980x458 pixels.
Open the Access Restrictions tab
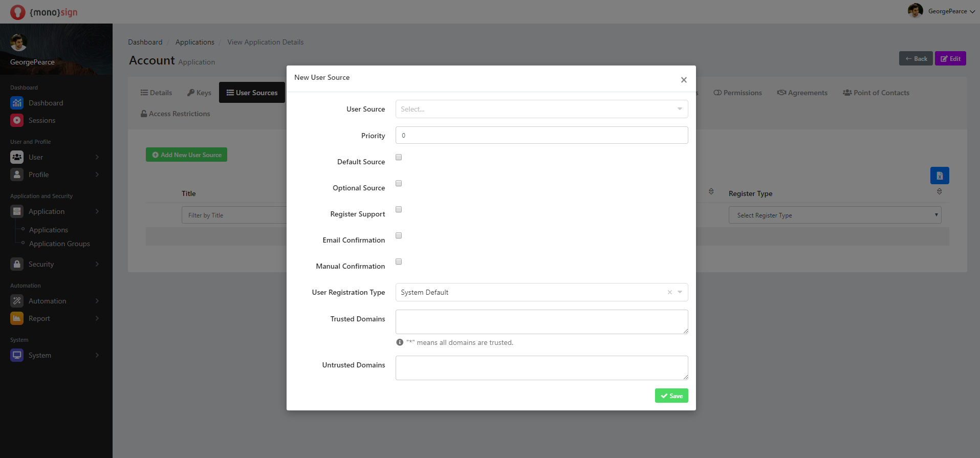tap(175, 114)
